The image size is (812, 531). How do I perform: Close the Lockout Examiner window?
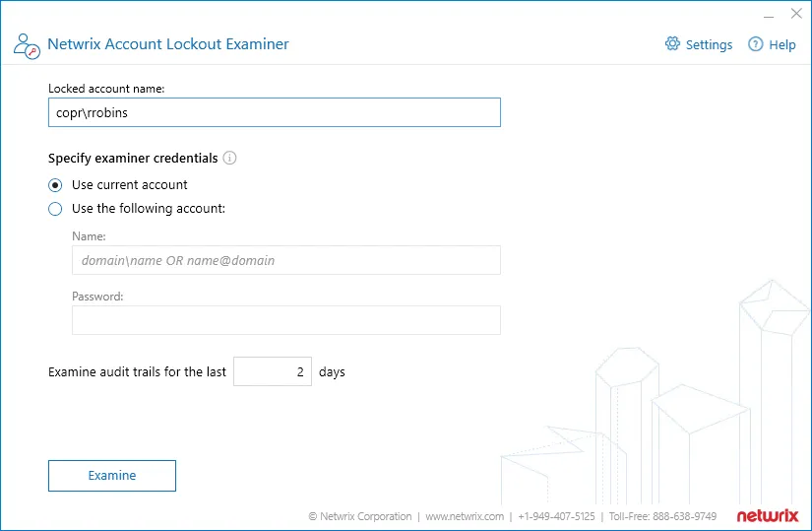(796, 14)
